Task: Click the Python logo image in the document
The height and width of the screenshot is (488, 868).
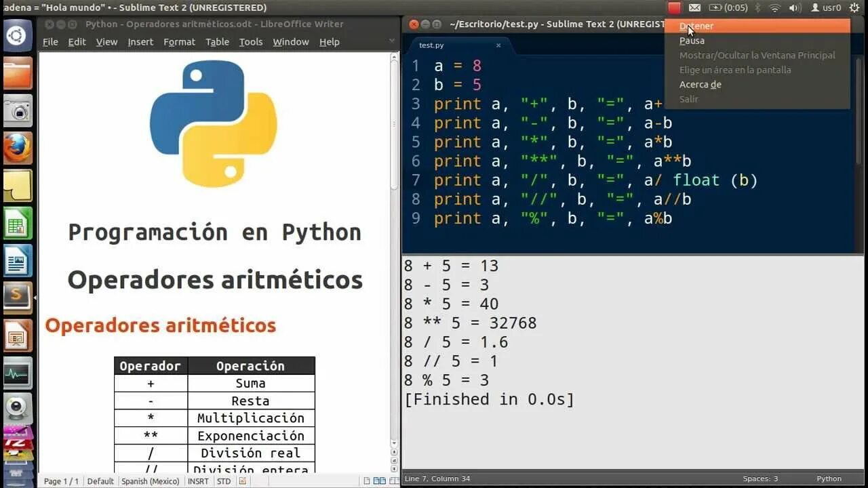Action: [213, 123]
